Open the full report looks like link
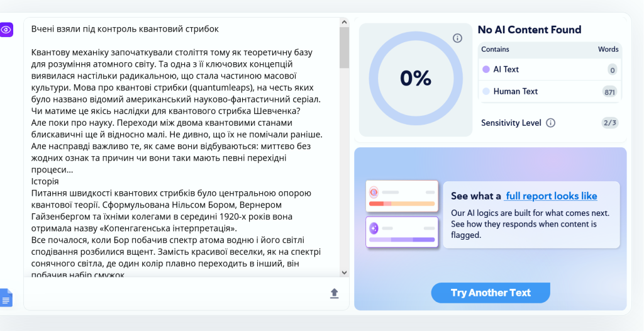This screenshot has width=644, height=331. coord(550,196)
